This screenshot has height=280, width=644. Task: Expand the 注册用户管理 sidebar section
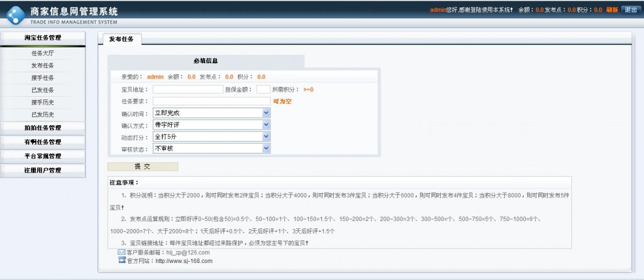[43, 171]
